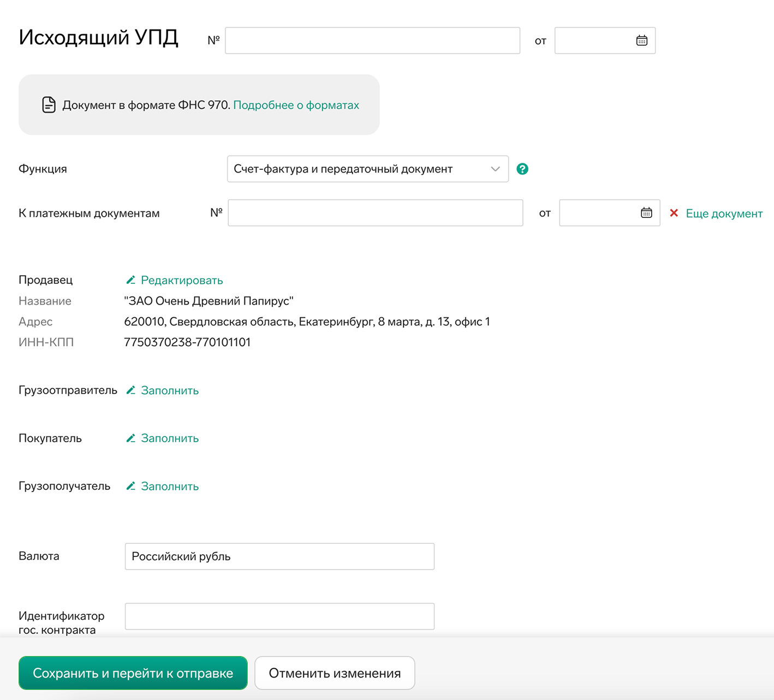This screenshot has width=774, height=700.
Task: Open calendar for UPD document date
Action: [x=641, y=40]
